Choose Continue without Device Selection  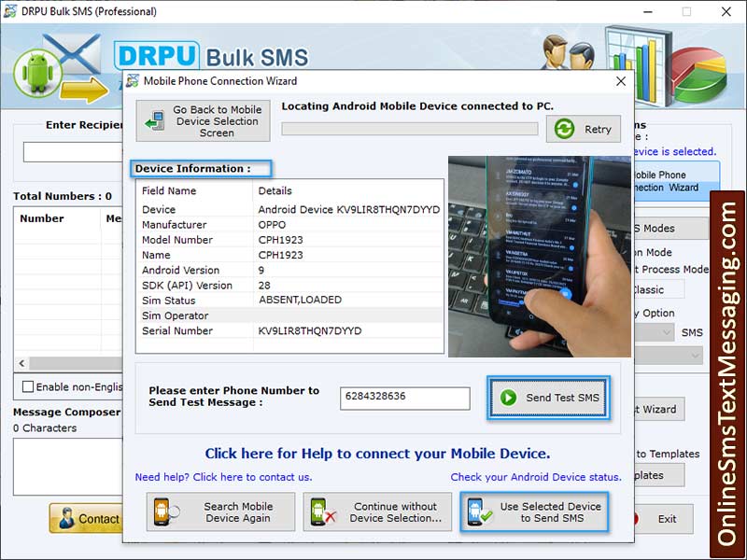click(x=377, y=511)
